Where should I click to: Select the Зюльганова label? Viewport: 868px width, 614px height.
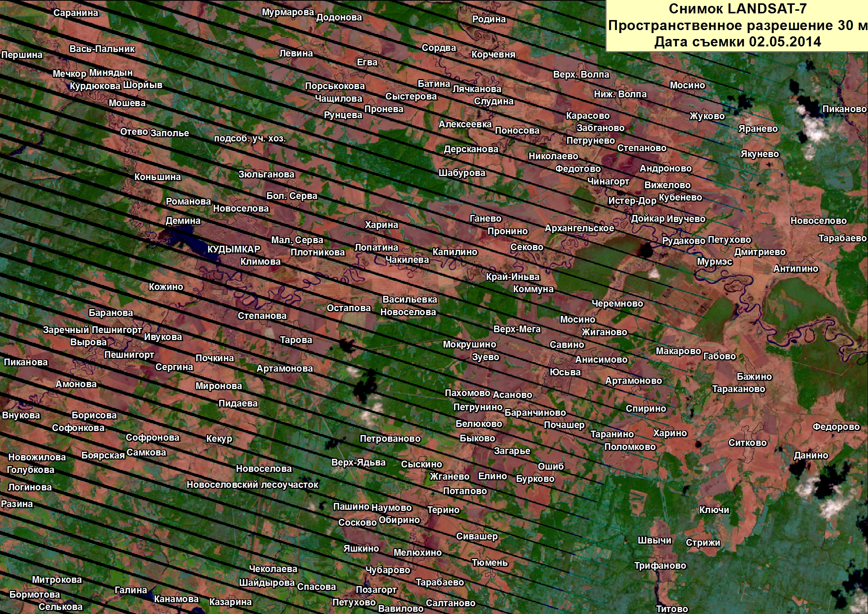click(x=266, y=174)
